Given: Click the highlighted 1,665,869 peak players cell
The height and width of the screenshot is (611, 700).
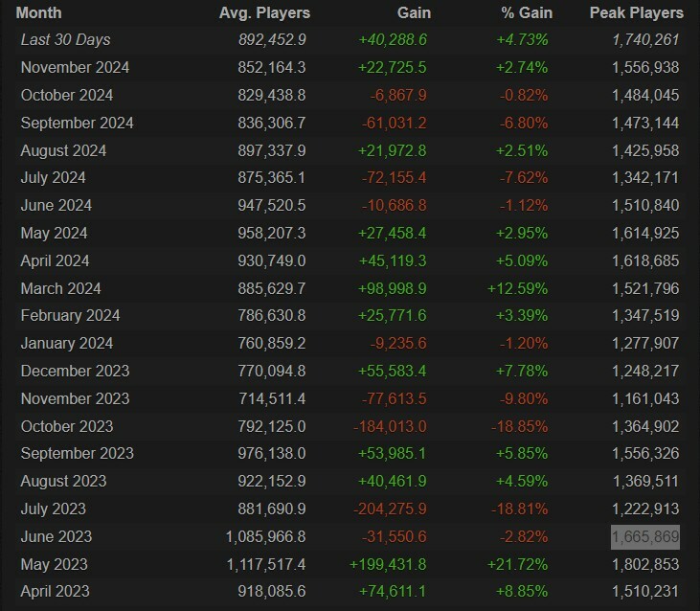Looking at the screenshot, I should pos(645,537).
